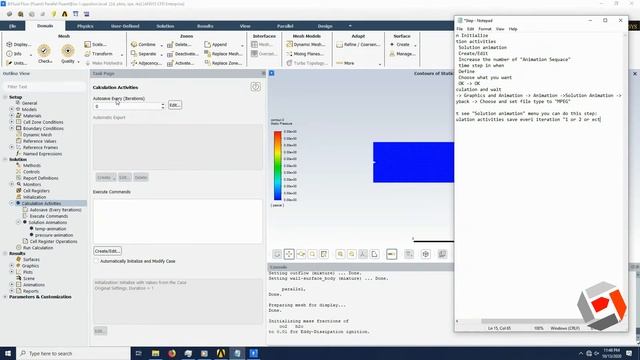Click Replace Zone
This screenshot has height=360, width=640.
tap(223, 63)
